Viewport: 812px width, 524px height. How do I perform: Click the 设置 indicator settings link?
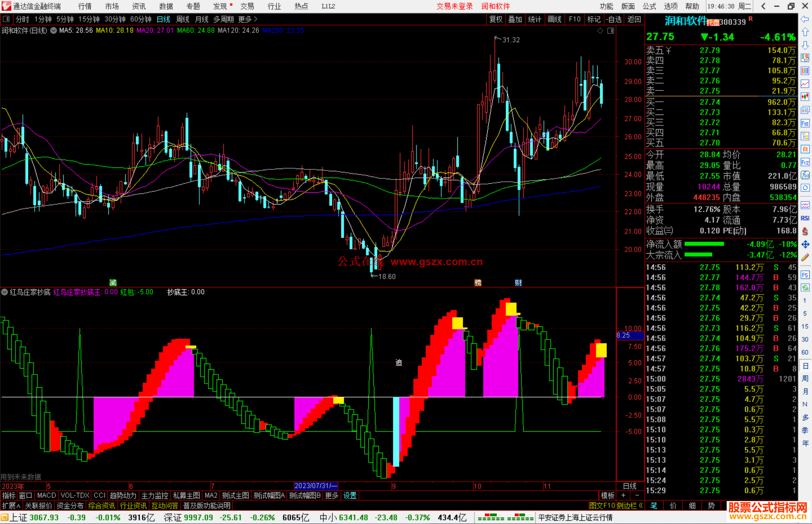(x=350, y=495)
